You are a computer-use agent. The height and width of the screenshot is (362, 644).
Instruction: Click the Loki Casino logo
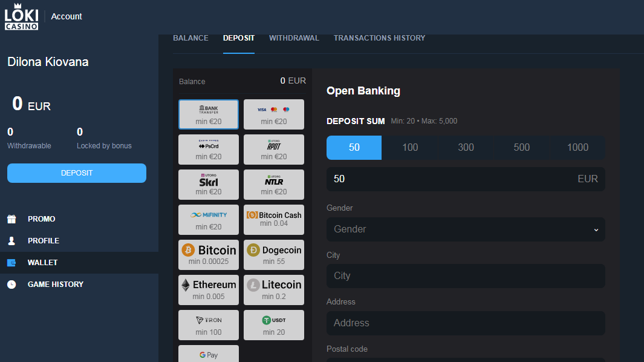point(22,16)
